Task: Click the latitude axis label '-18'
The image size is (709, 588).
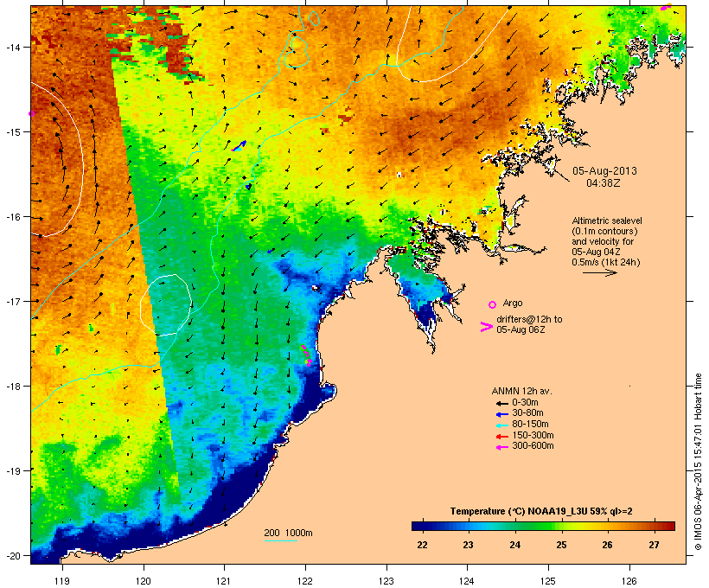Action: (x=12, y=387)
